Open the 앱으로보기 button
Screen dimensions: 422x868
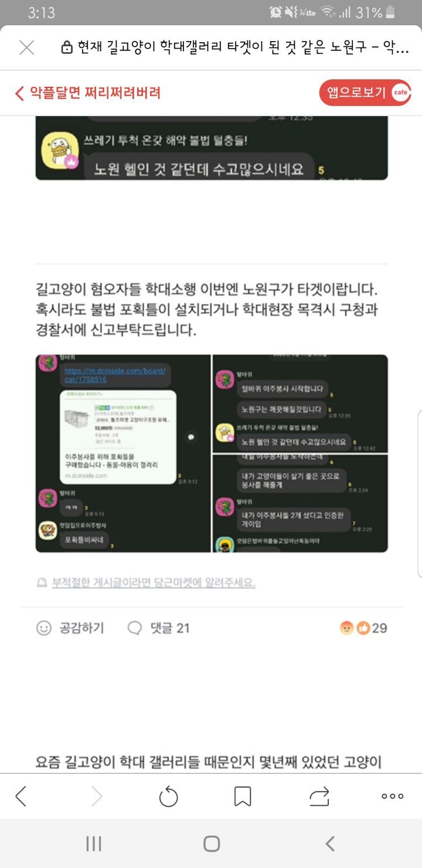click(365, 93)
